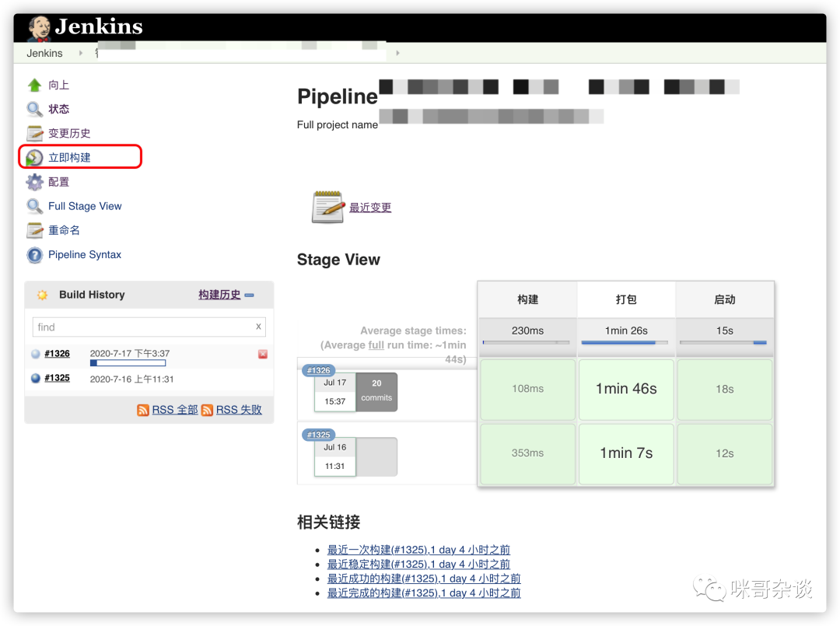Click the 1min 46s stage cell
This screenshot has height=626, width=840.
click(626, 390)
